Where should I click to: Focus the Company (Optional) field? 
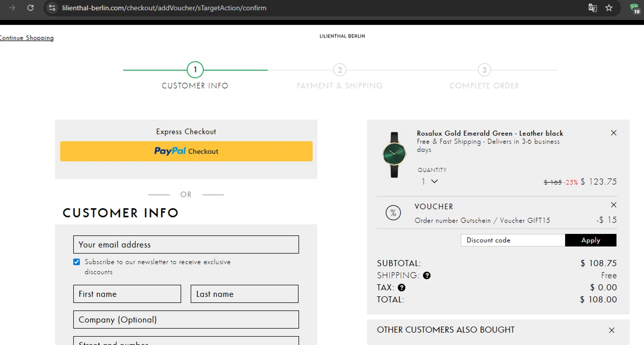coord(186,320)
